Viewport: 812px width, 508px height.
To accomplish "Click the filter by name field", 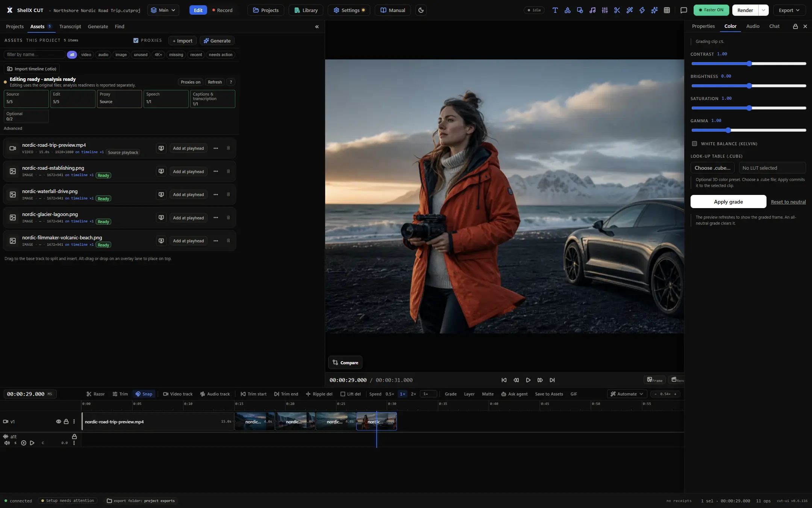I will (x=34, y=55).
